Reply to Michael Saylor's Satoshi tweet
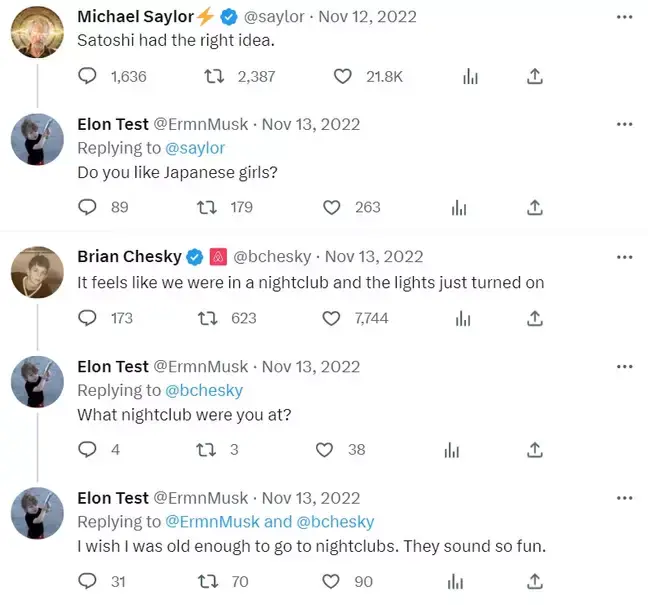 pos(88,76)
